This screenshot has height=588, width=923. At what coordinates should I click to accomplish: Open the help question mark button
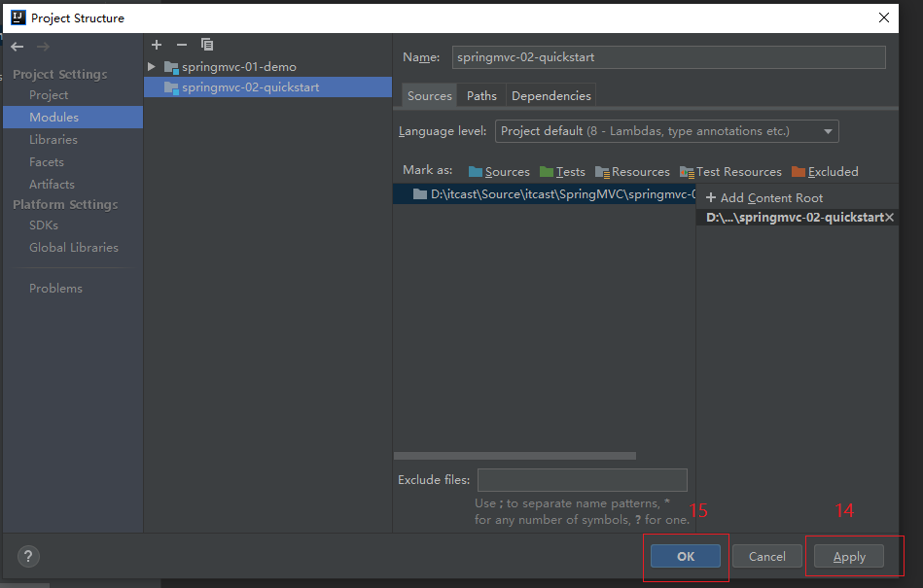coord(27,557)
